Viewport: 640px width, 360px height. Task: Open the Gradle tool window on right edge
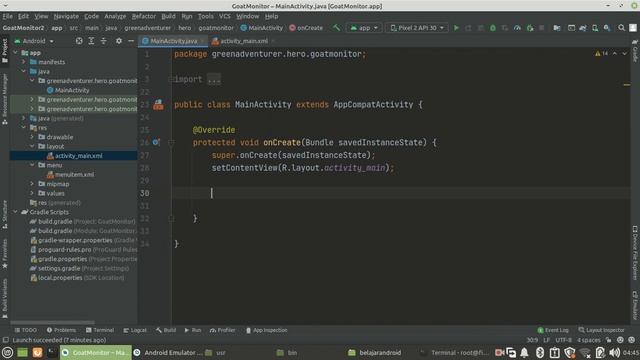(x=635, y=51)
